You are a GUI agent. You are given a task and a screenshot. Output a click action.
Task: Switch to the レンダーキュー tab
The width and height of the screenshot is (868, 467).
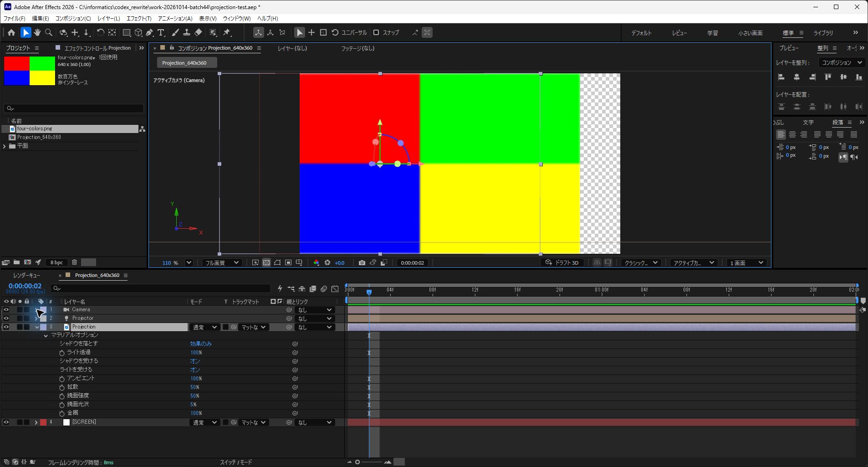[26, 276]
